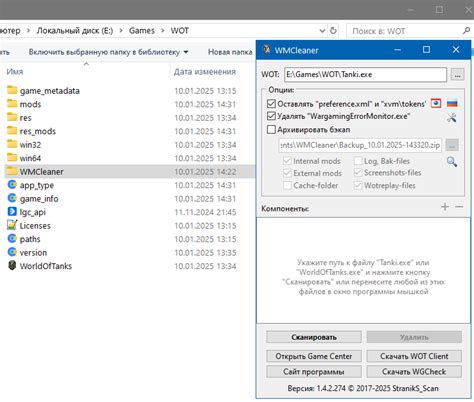This screenshot has height=402, width=474.
Task: Uncheck the WargamingErrorMonitor.exe removal option
Action: pos(271,116)
